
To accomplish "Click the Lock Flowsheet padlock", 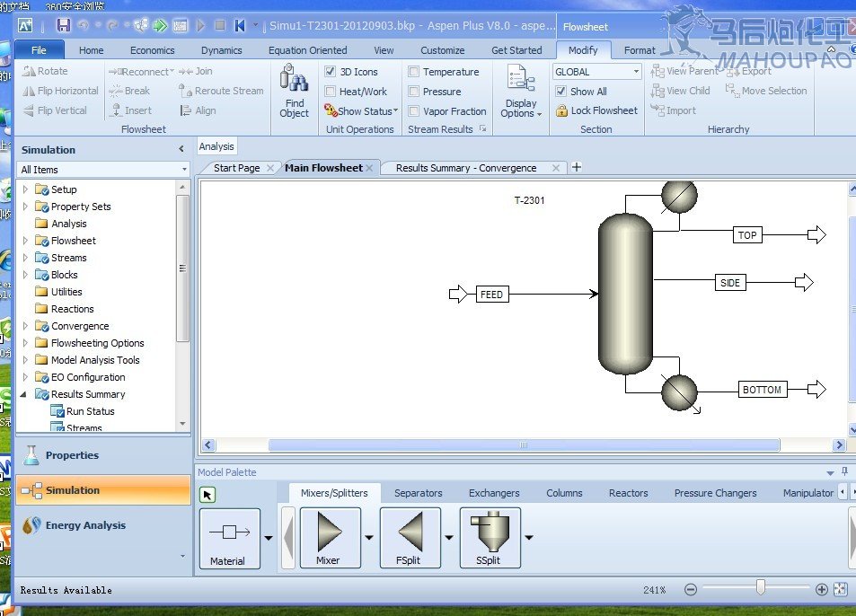I will (596, 110).
